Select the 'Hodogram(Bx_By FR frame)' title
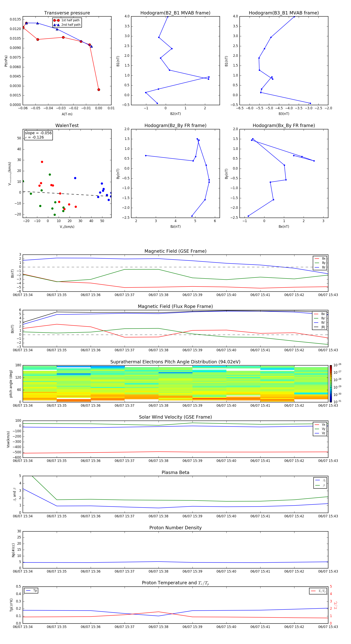The image size is (351, 644). pos(284,125)
